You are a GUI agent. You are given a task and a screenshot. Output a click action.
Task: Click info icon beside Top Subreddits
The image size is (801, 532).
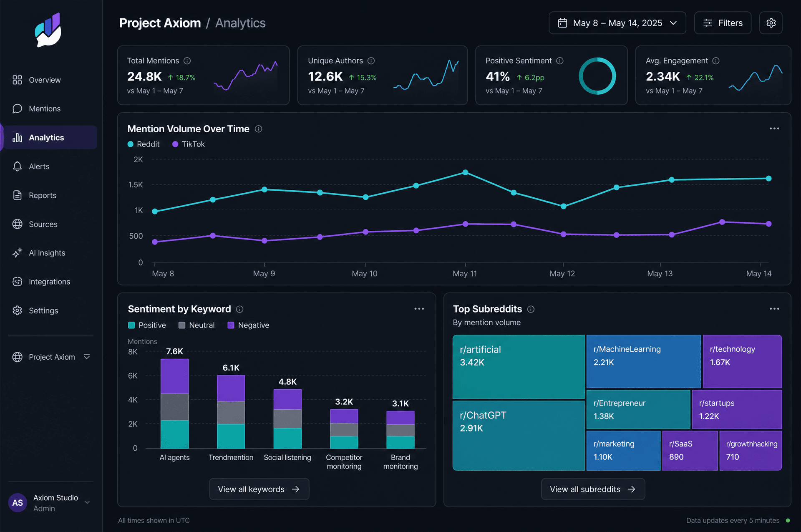(x=531, y=309)
